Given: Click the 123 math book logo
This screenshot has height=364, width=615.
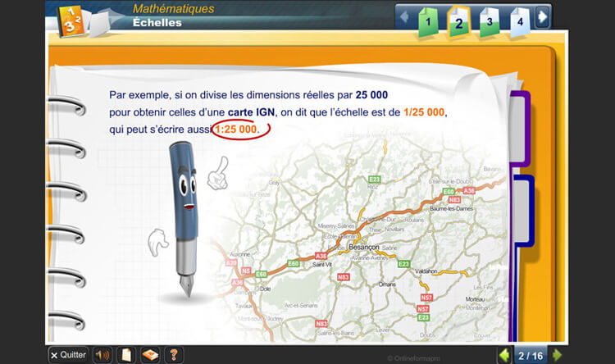Looking at the screenshot, I should pos(71,20).
